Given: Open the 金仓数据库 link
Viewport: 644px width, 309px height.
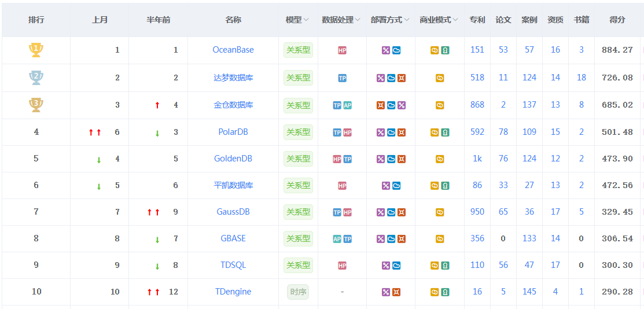Looking at the screenshot, I should point(233,105).
